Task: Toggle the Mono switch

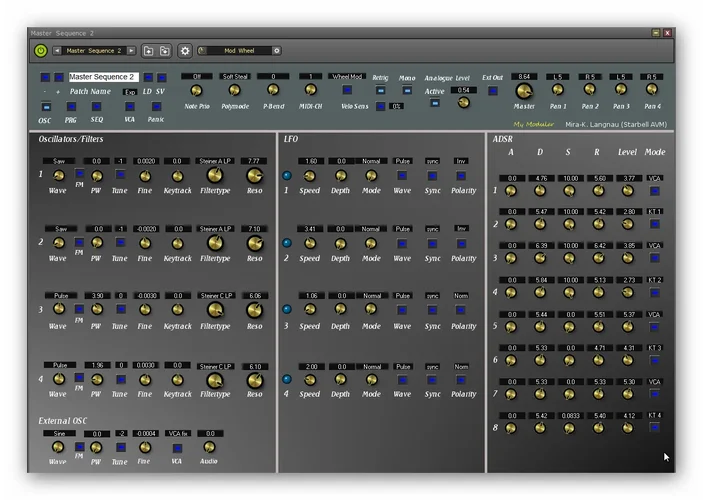Action: click(406, 90)
